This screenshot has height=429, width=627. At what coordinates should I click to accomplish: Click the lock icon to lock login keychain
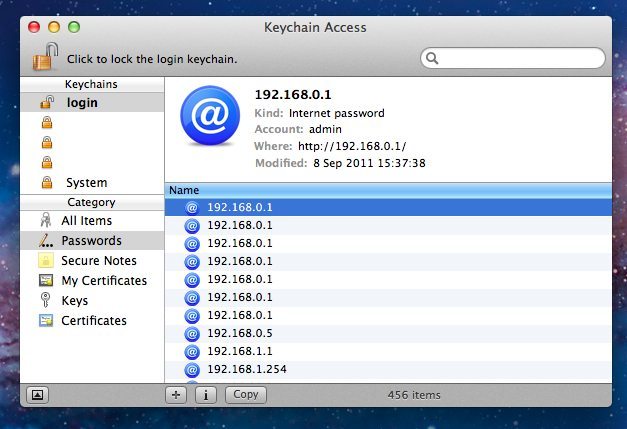coord(45,57)
